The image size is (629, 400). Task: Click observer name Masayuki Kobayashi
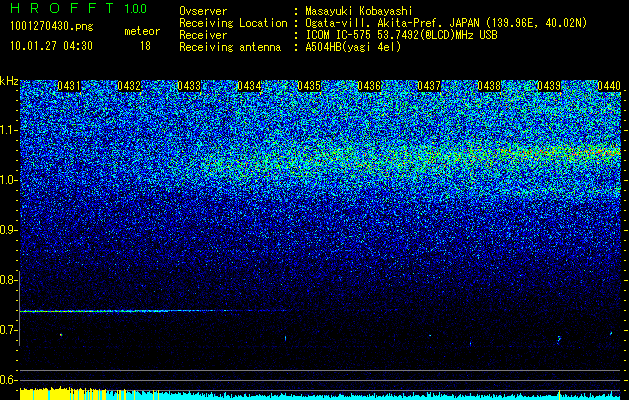coord(359,11)
